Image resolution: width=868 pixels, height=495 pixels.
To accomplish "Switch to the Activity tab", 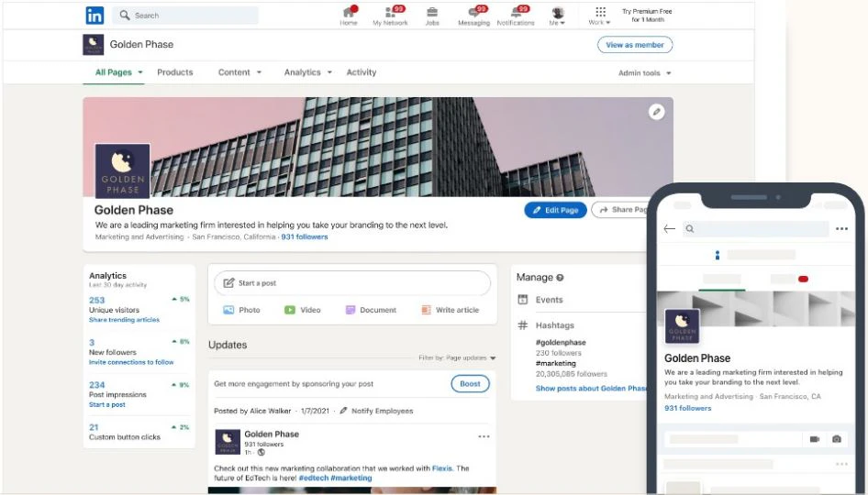I will click(x=362, y=72).
